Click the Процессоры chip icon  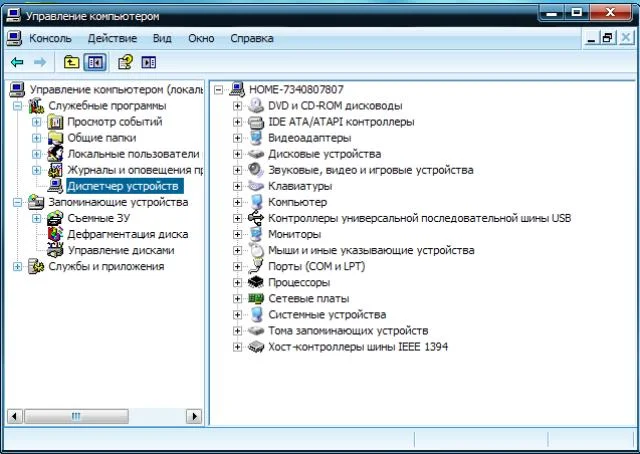click(256, 282)
